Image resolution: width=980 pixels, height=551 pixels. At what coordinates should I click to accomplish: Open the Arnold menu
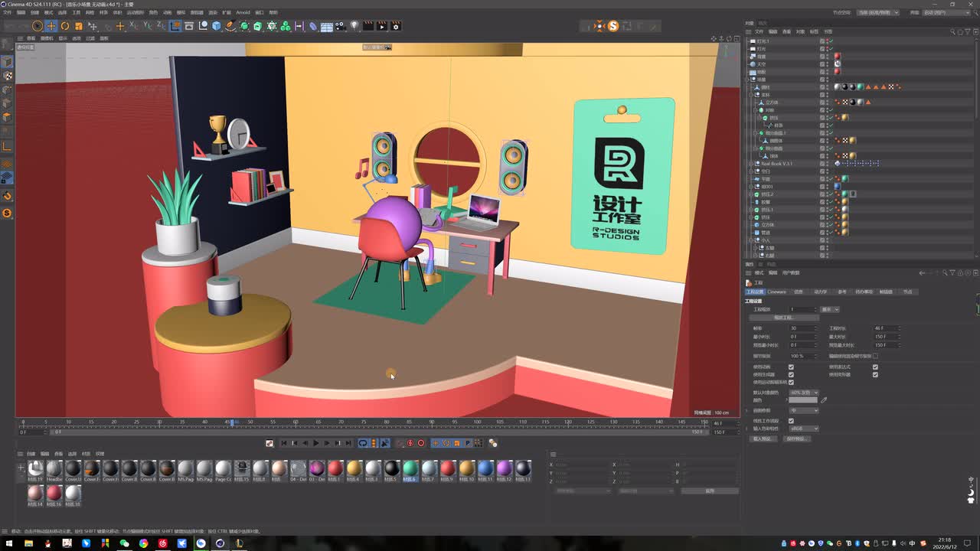[x=243, y=12]
